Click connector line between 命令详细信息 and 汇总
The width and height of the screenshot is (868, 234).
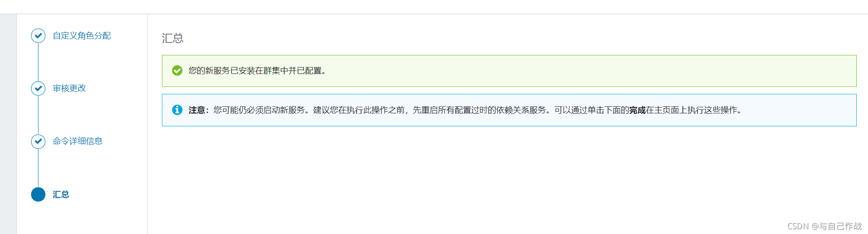(38, 168)
